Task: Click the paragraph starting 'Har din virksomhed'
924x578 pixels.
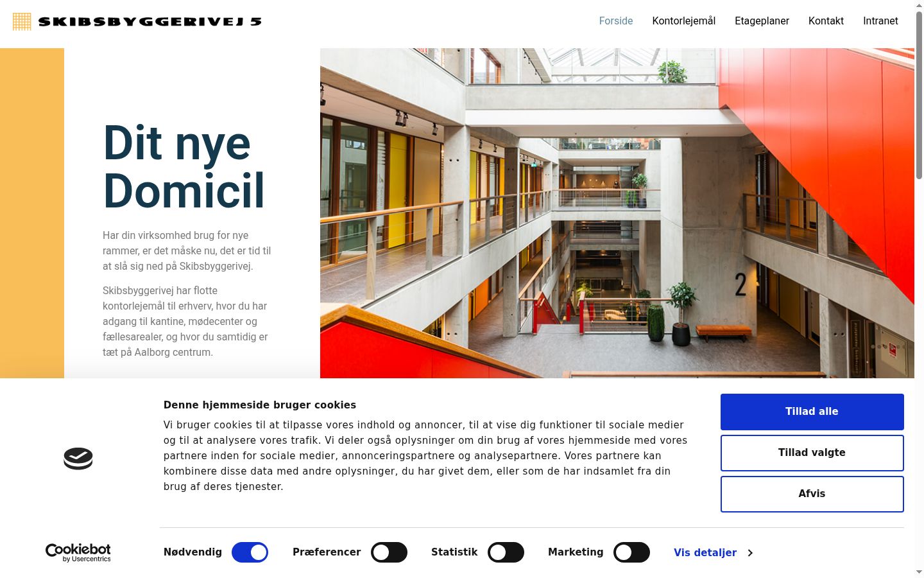Action: (x=187, y=251)
